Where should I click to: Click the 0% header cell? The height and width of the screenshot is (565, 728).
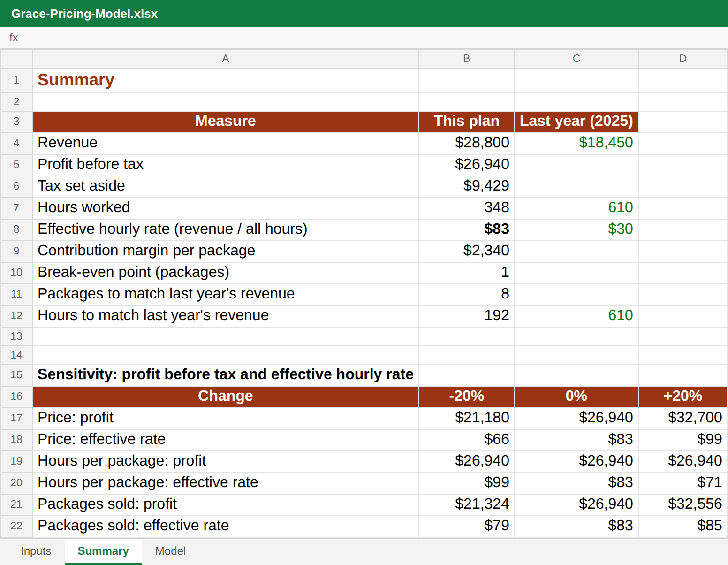pyautogui.click(x=576, y=397)
